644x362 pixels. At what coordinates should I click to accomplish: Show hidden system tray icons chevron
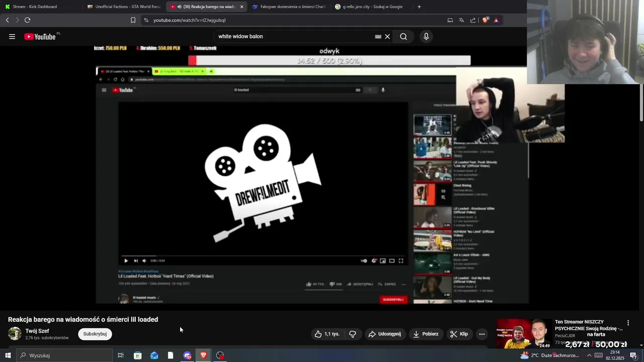589,355
